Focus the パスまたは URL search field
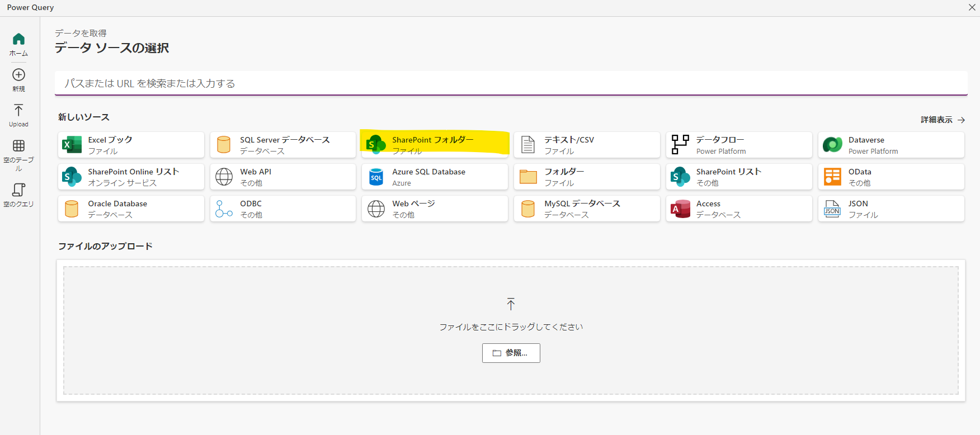This screenshot has width=980, height=435. point(511,83)
